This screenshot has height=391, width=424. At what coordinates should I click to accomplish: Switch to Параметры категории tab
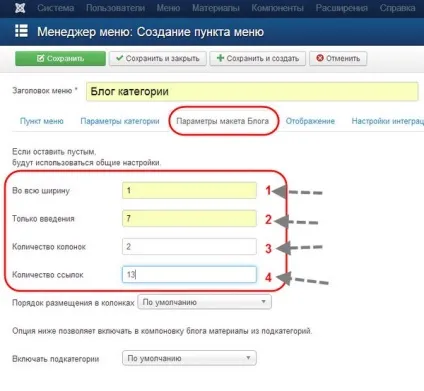tap(120, 121)
